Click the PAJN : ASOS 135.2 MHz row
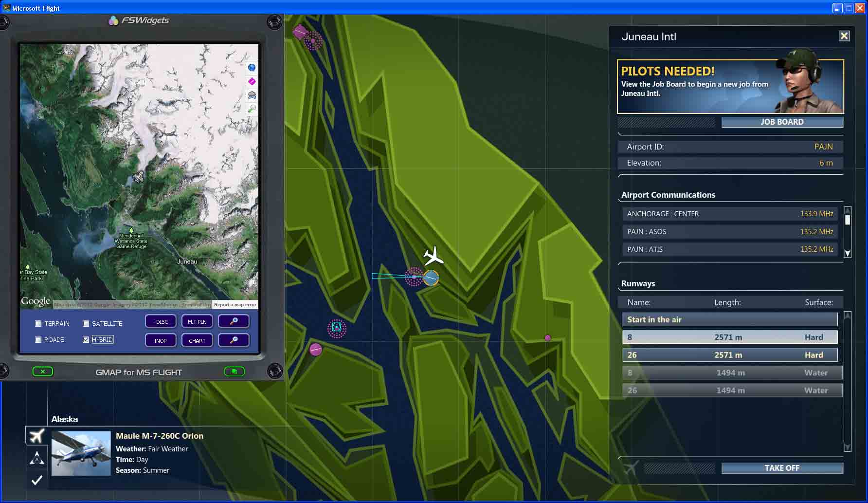Image resolution: width=868 pixels, height=503 pixels. coord(730,232)
